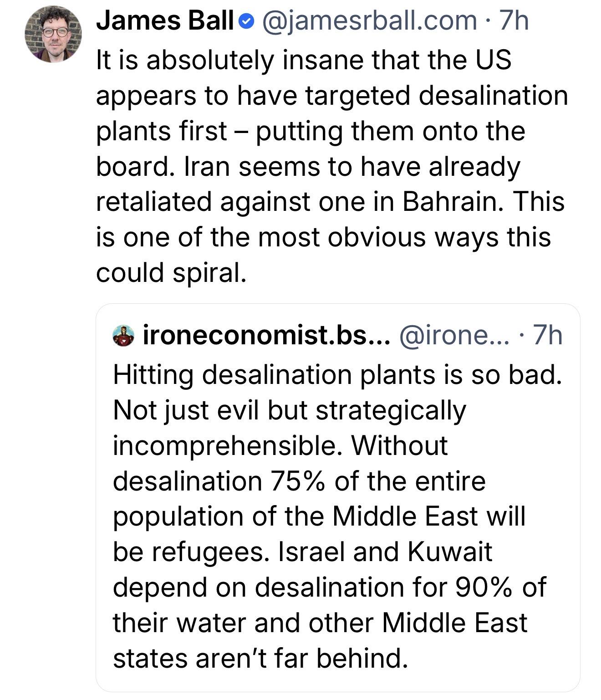Open the @jamesrball.com handle link
Viewport: 601px width, 700px height.
pyautogui.click(x=370, y=21)
